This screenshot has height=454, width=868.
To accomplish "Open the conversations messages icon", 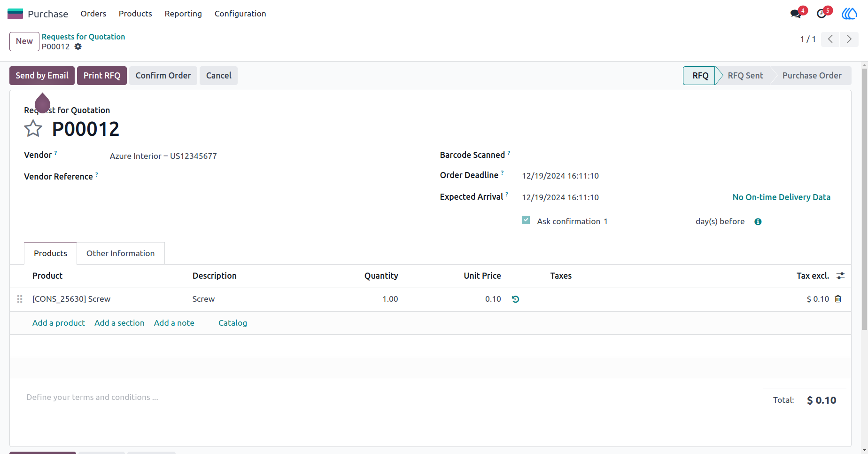I will pos(796,14).
